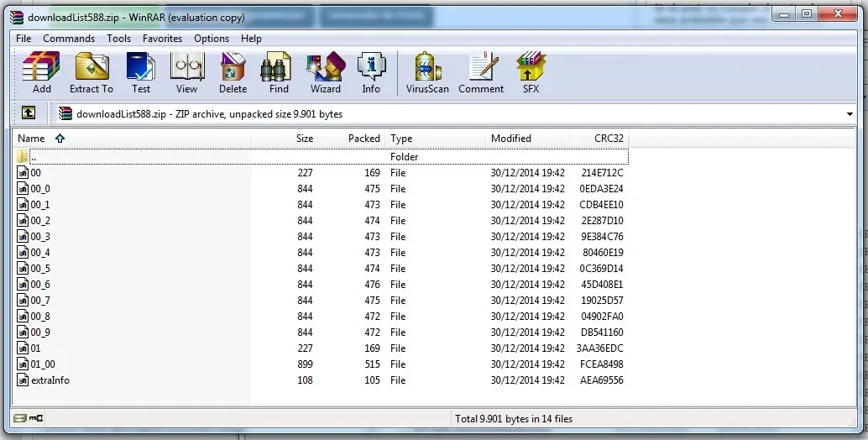Select file named 00_2
Viewport: 868px width, 440px height.
[x=39, y=221]
